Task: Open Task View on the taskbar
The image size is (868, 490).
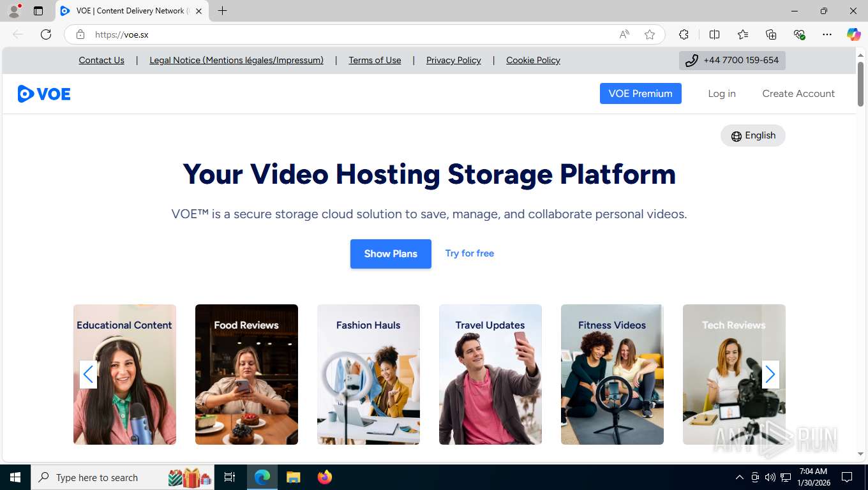Action: (x=230, y=477)
